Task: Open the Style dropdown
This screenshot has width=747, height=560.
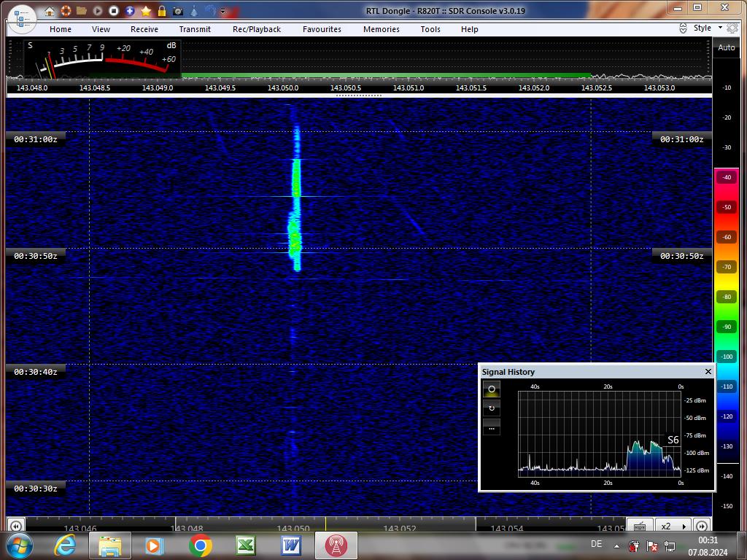Action: click(x=708, y=28)
